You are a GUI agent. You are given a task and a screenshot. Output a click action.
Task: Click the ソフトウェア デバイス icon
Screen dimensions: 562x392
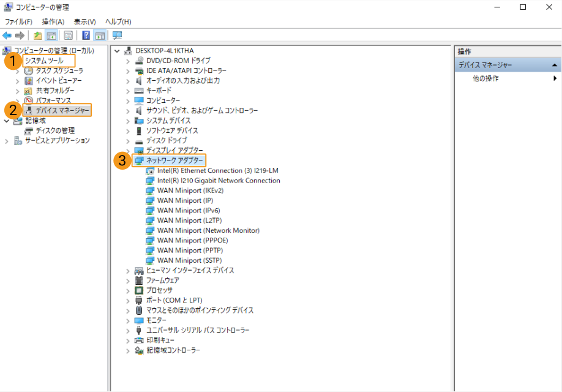coord(139,131)
